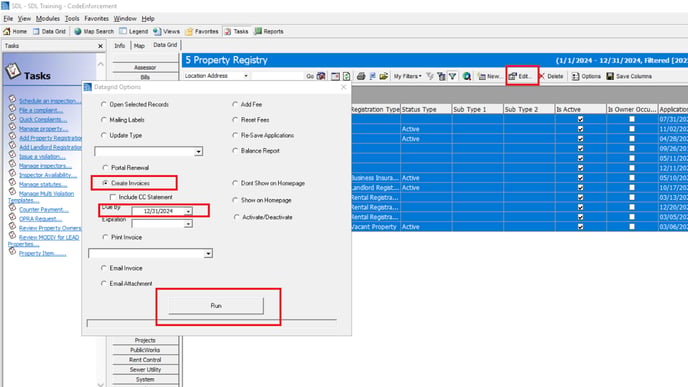Screen dimensions: 688x387
Task: Open the Print Invoice template dropdown
Action: click(x=208, y=254)
